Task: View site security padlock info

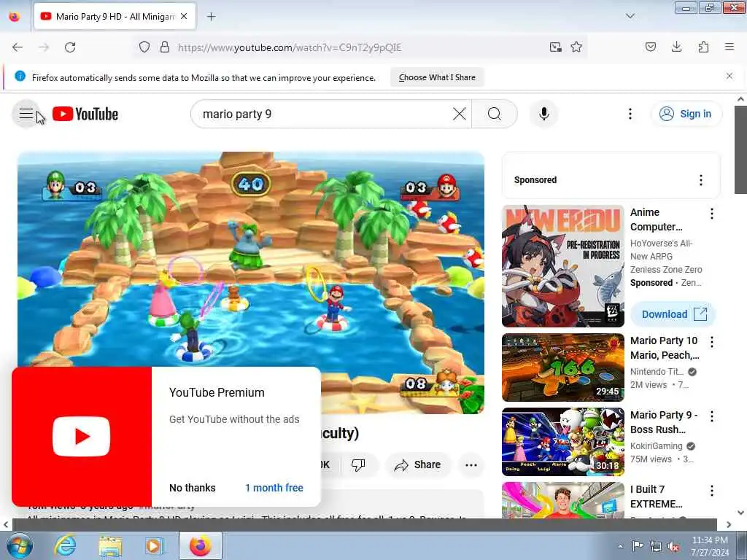Action: (x=165, y=47)
